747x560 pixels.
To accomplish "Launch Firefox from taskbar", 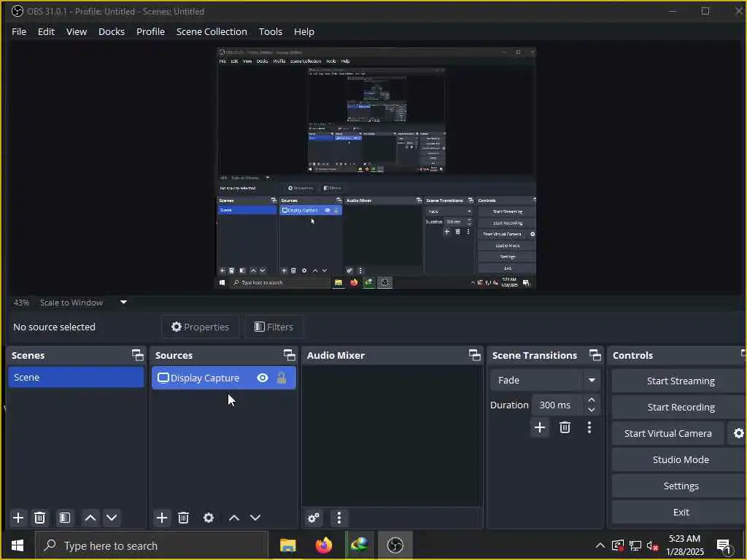I will [x=324, y=545].
